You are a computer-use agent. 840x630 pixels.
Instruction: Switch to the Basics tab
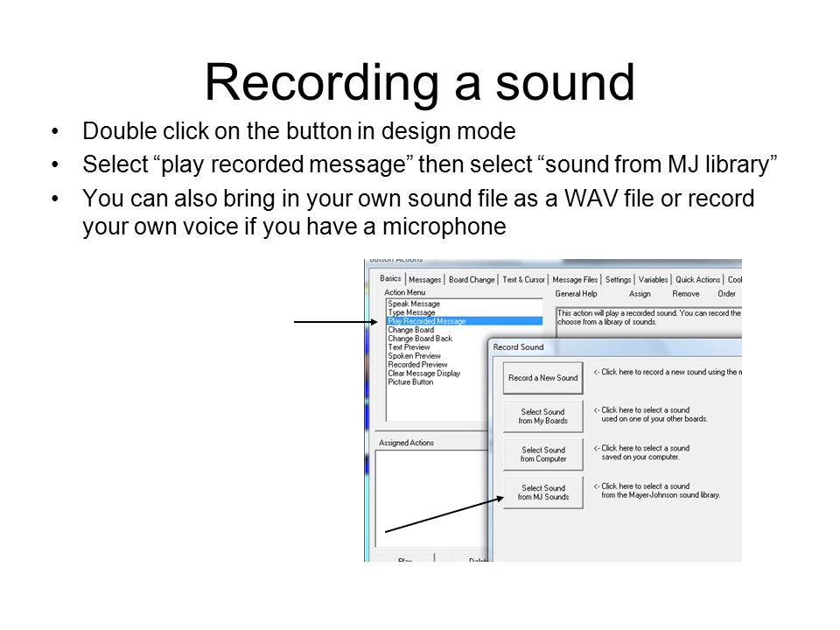(x=390, y=278)
